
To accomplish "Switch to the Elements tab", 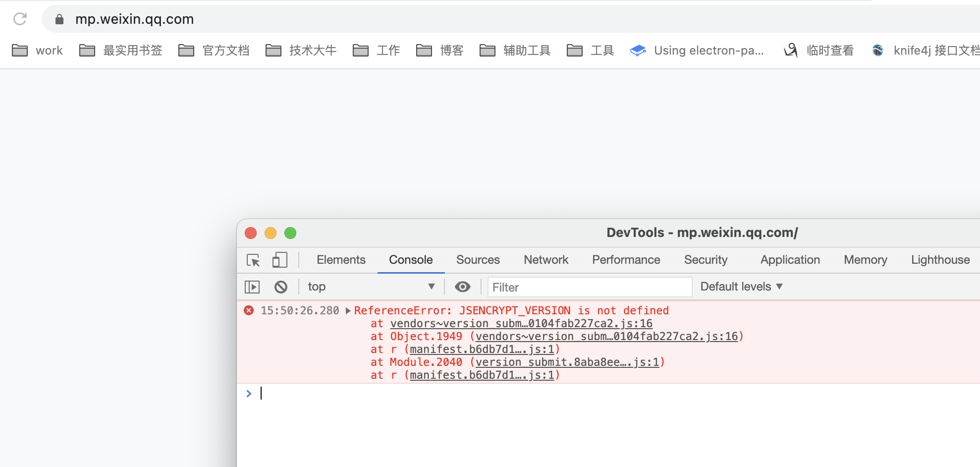I will (341, 260).
